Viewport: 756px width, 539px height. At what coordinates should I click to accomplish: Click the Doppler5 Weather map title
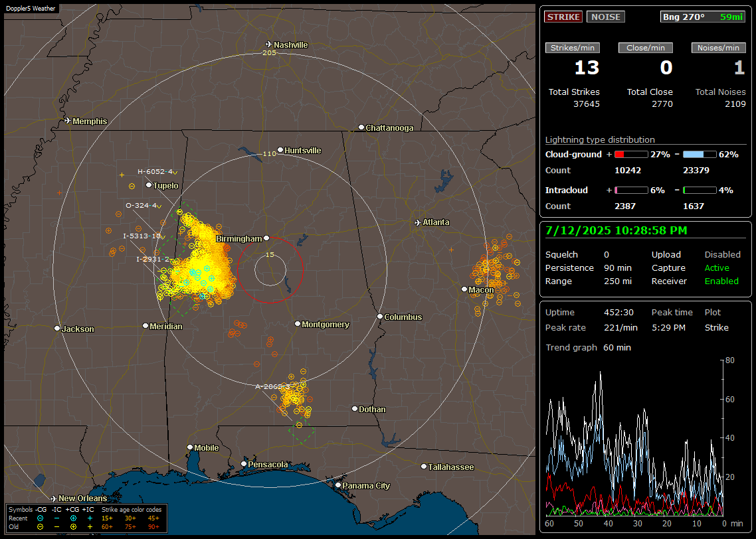coord(31,8)
